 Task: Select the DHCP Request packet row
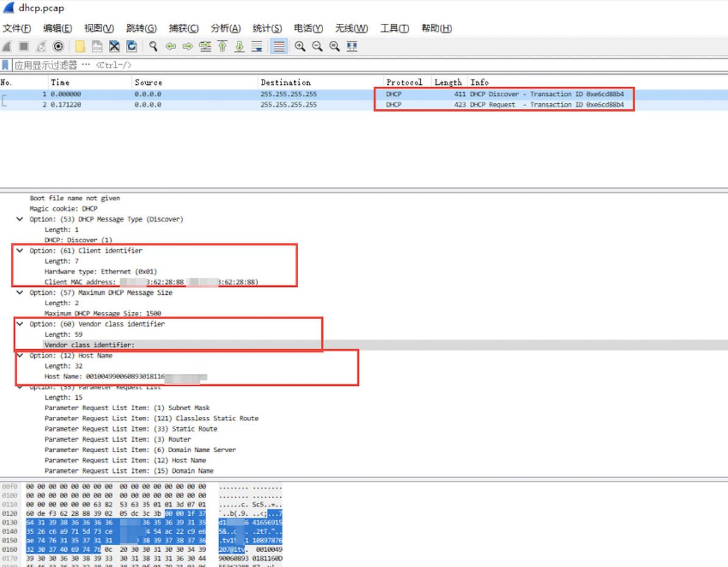click(364, 105)
